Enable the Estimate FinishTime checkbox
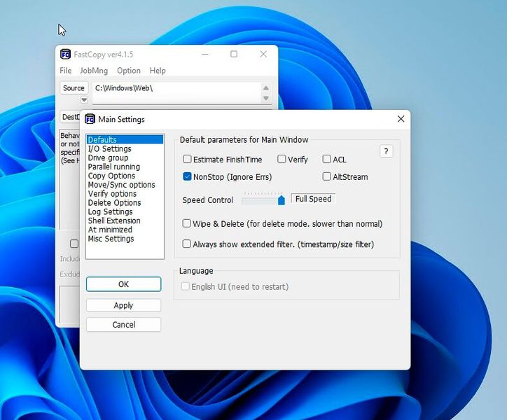 187,160
